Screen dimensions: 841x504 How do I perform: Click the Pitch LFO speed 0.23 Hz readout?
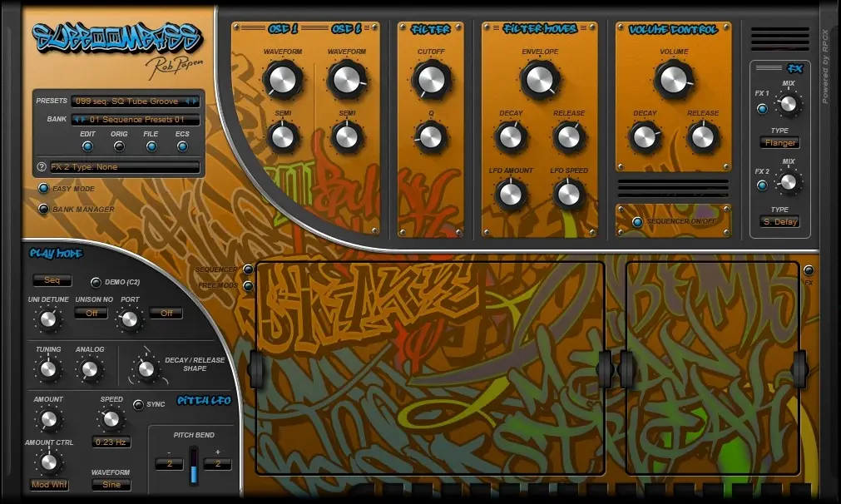111,442
